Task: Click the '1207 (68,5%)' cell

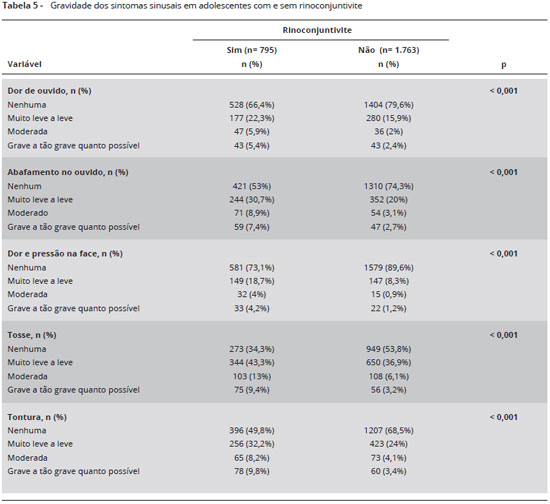Action: pos(389,430)
